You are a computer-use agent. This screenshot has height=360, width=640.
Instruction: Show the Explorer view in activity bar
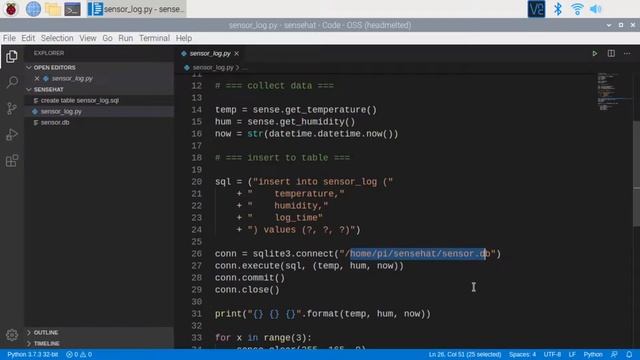pyautogui.click(x=12, y=56)
